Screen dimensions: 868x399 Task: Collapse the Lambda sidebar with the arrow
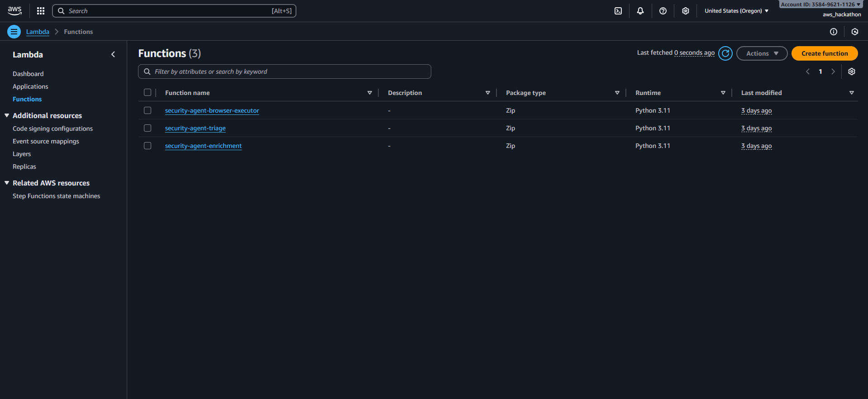click(113, 54)
